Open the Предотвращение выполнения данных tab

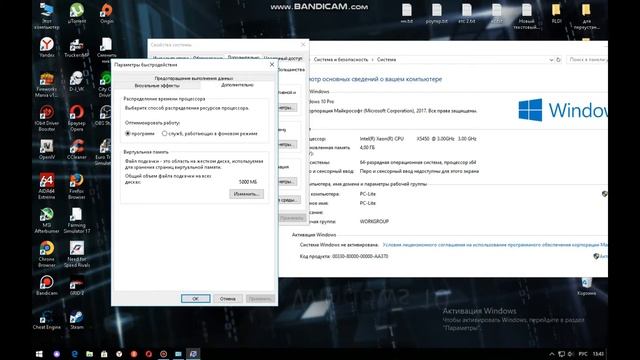[x=194, y=78]
